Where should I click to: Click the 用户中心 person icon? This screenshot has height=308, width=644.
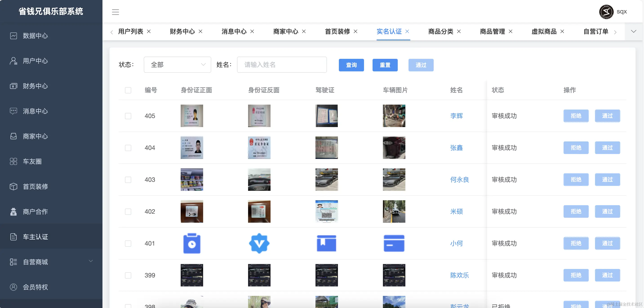tap(13, 61)
